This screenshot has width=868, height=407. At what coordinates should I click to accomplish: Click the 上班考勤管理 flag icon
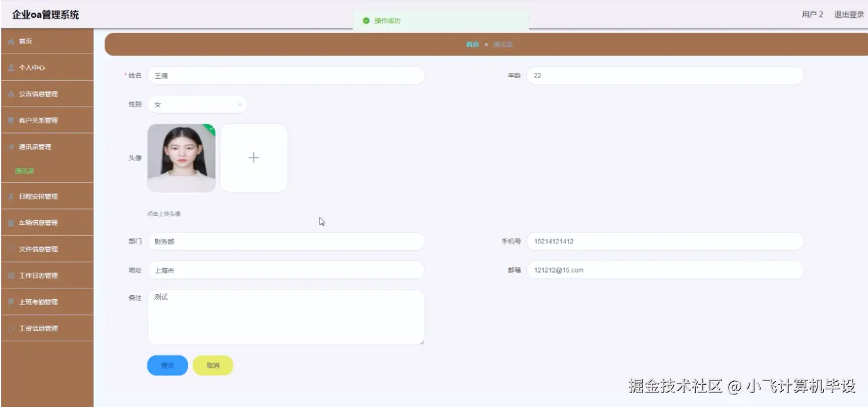(11, 302)
